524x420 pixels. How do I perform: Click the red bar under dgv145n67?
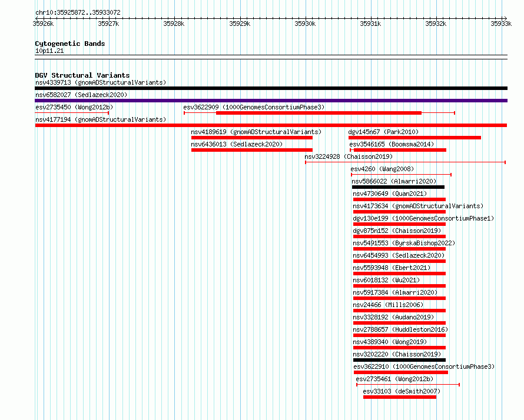tap(414, 138)
